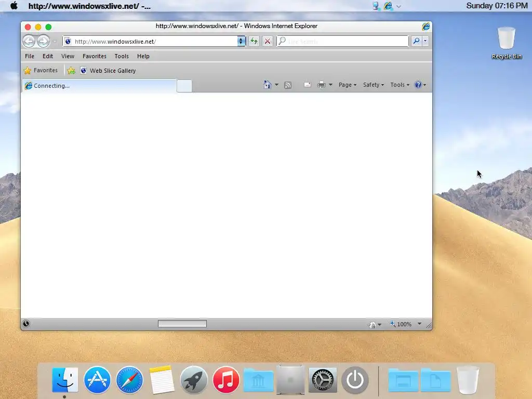This screenshot has width=532, height=399.
Task: Open the Favorites star button
Action: 41,70
